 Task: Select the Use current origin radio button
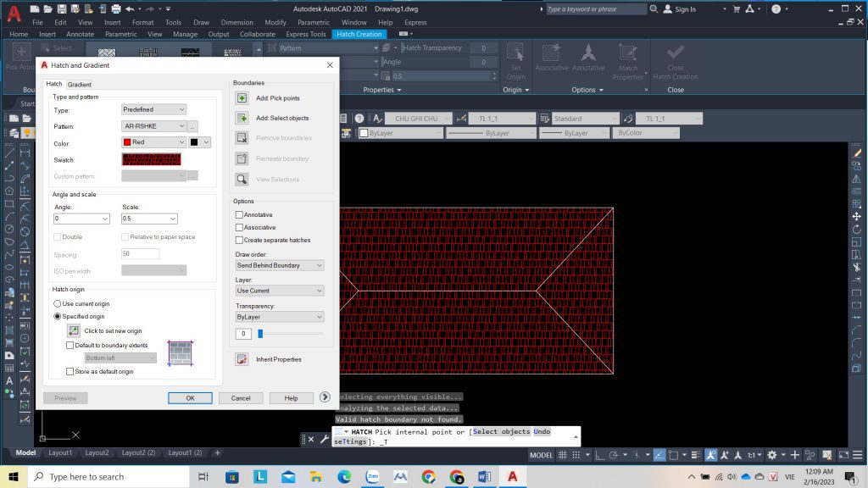(x=58, y=304)
